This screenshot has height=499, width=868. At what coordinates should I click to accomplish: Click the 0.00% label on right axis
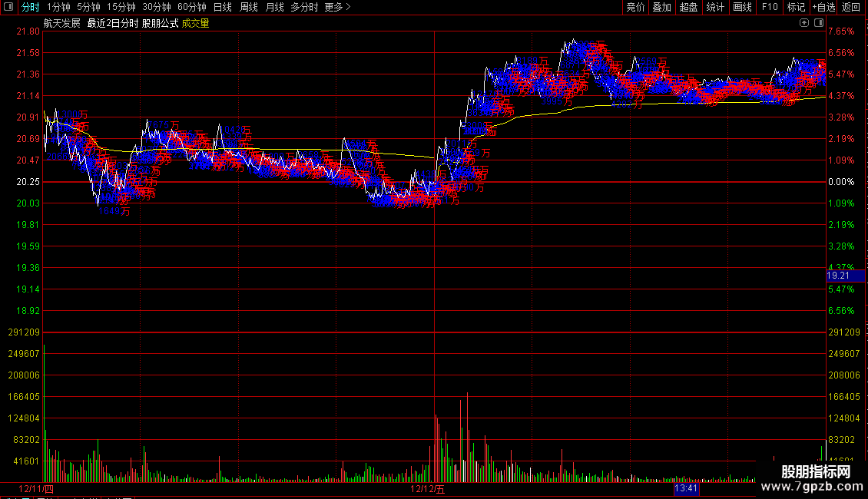point(841,182)
